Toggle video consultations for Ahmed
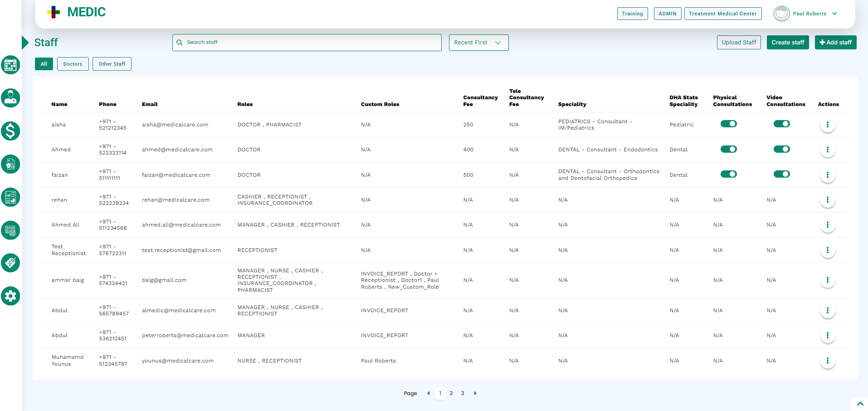Screen dimensions: 868x411 pos(782,149)
